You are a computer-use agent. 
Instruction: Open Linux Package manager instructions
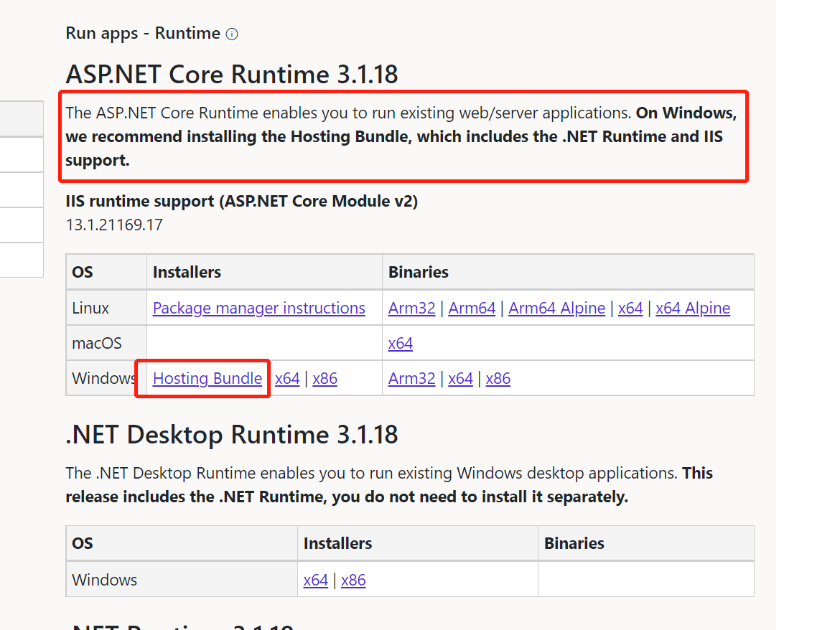pyautogui.click(x=258, y=309)
